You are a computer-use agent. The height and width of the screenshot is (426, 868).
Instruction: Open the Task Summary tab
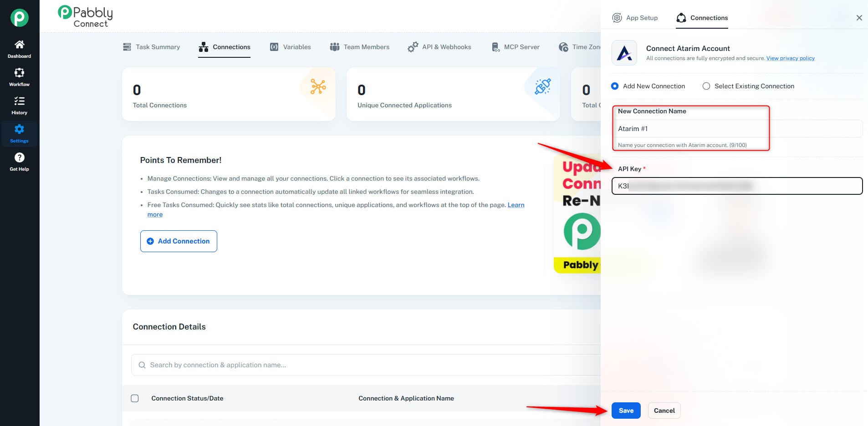(152, 47)
